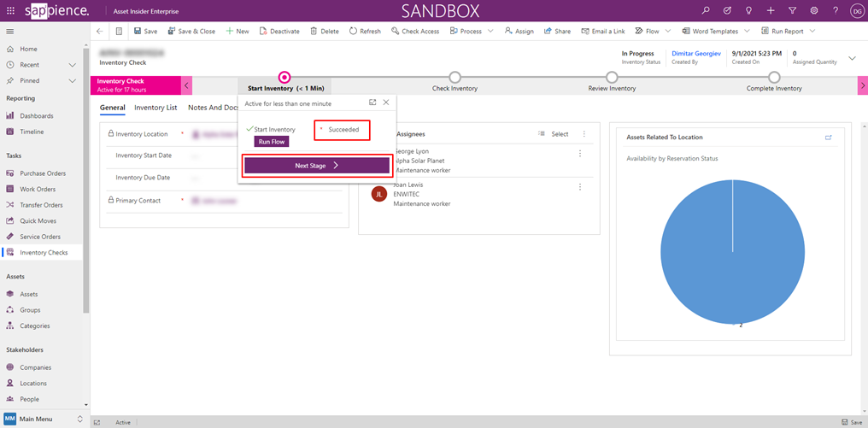Click the lightbulb assistant icon
Viewport: 868px width, 428px height.
749,10
